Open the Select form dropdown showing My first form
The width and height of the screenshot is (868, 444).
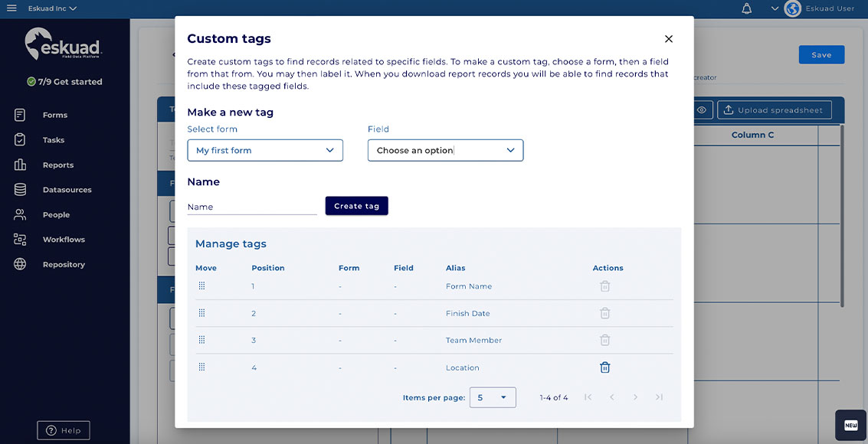(264, 150)
